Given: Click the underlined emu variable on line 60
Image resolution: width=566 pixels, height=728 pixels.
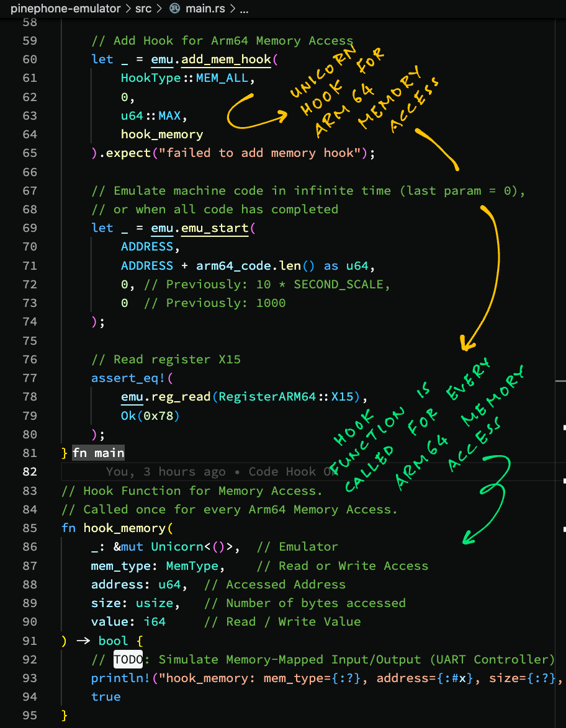Looking at the screenshot, I should [x=161, y=59].
